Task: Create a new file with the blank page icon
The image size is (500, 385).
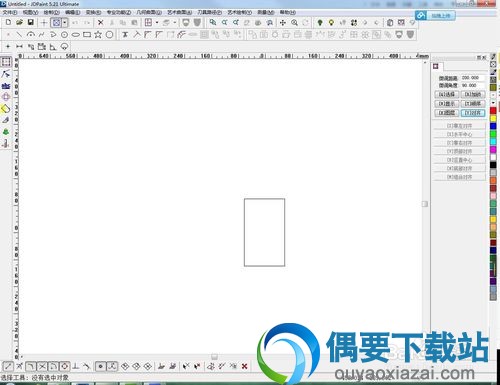Action: tap(8, 22)
